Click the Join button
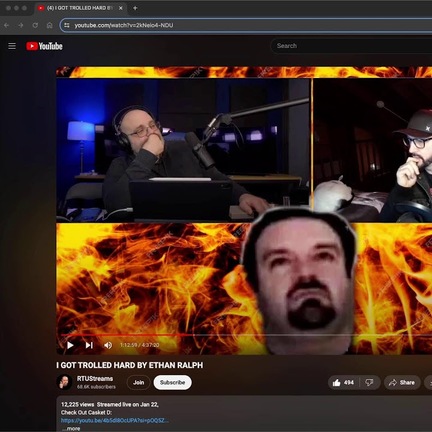Image resolution: width=432 pixels, height=432 pixels. coord(138,383)
